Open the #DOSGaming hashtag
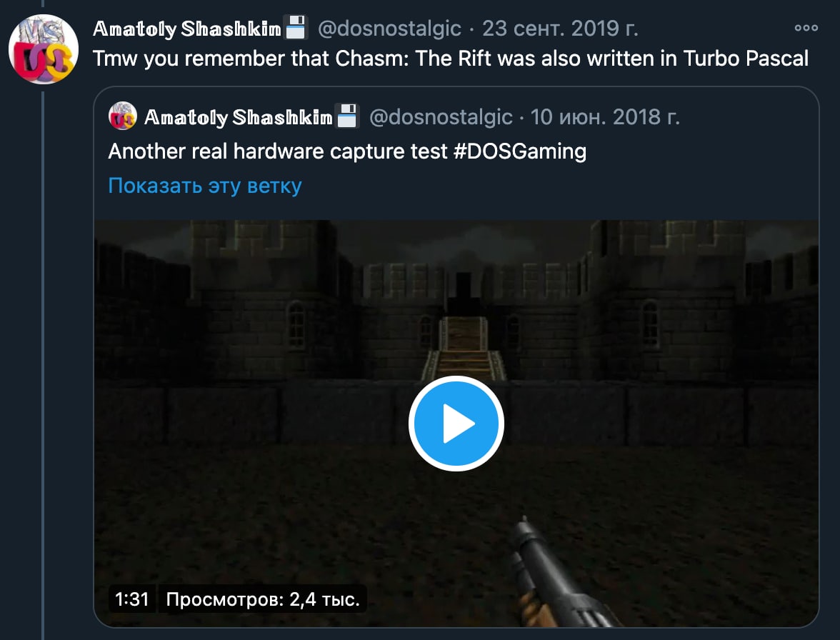 click(520, 151)
